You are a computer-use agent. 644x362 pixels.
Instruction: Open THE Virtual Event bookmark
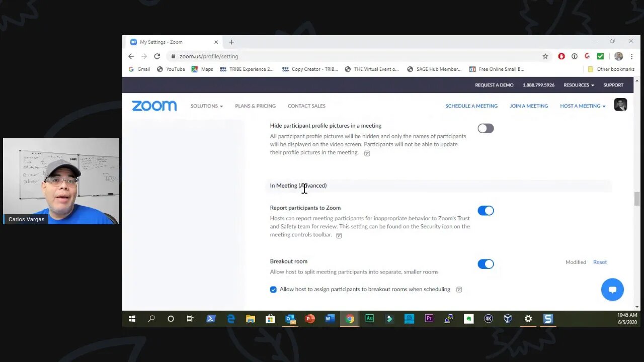click(x=372, y=69)
